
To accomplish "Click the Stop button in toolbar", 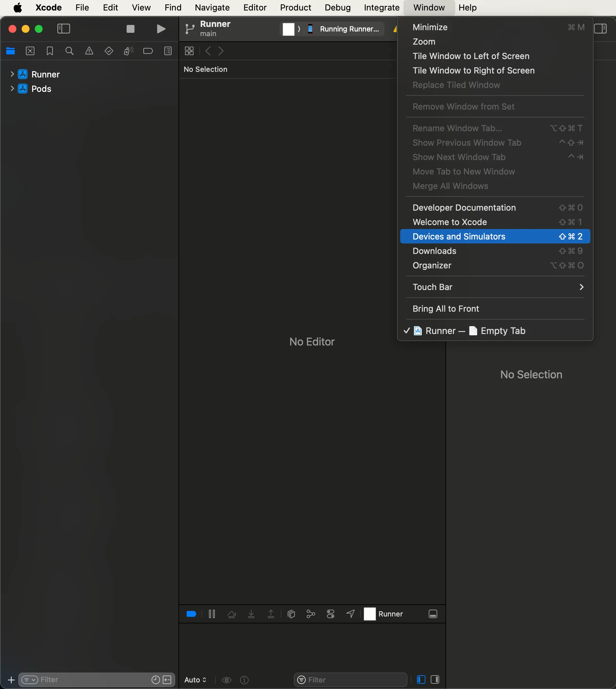I will point(130,29).
